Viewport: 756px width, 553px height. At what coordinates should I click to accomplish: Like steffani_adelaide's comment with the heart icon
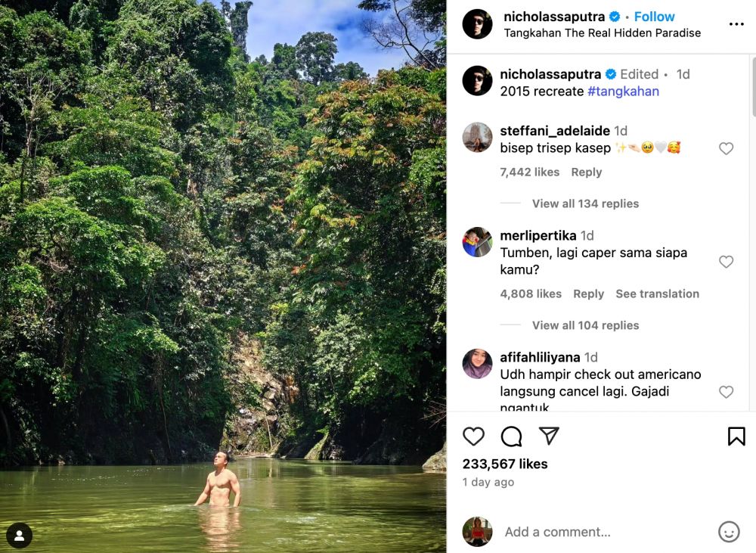point(727,148)
